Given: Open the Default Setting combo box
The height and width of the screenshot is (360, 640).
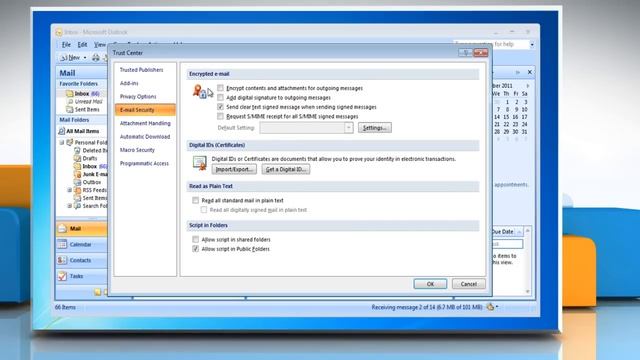Looking at the screenshot, I should click(306, 128).
